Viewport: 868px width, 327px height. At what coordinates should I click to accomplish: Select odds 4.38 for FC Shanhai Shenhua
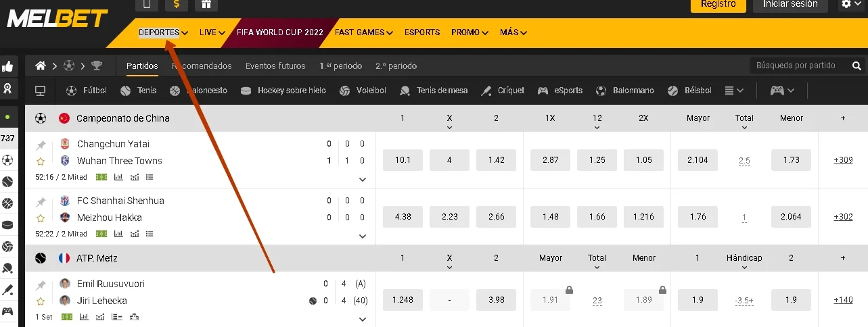[x=403, y=217]
